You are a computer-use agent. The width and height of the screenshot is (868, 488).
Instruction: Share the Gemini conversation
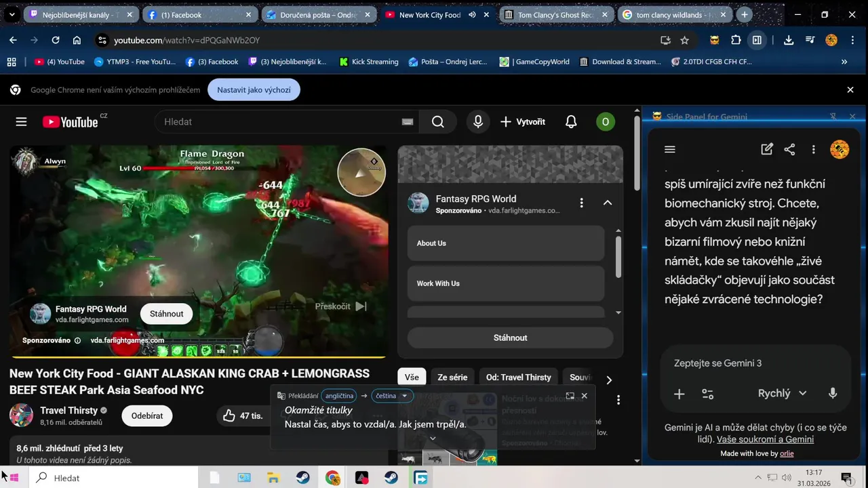point(789,149)
